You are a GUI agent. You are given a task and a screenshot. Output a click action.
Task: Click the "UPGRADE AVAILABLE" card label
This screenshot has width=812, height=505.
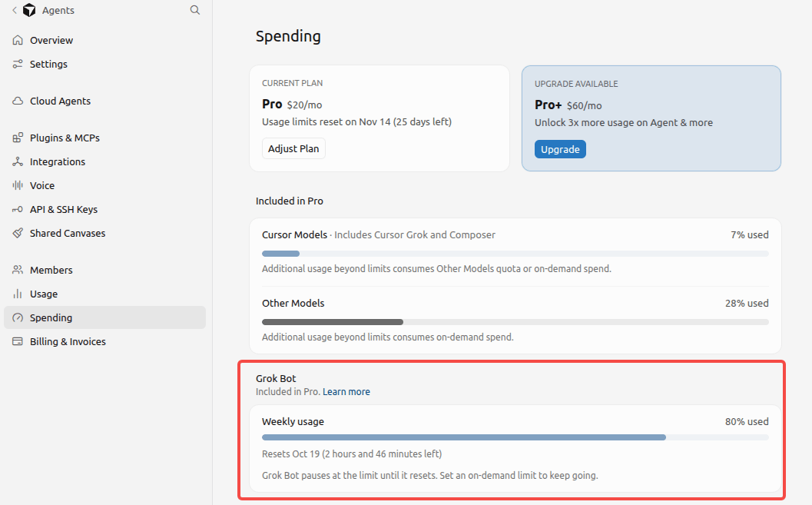point(576,84)
